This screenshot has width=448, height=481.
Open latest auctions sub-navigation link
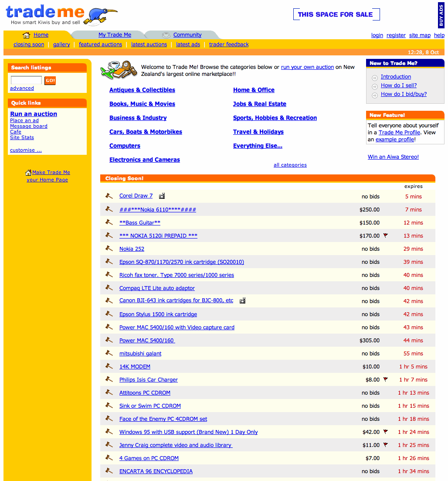tap(149, 44)
